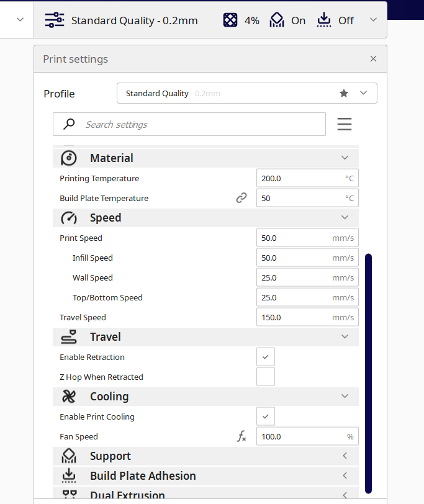Viewport: 424px width, 504px height.
Task: Click the Search settings field
Action: [189, 124]
